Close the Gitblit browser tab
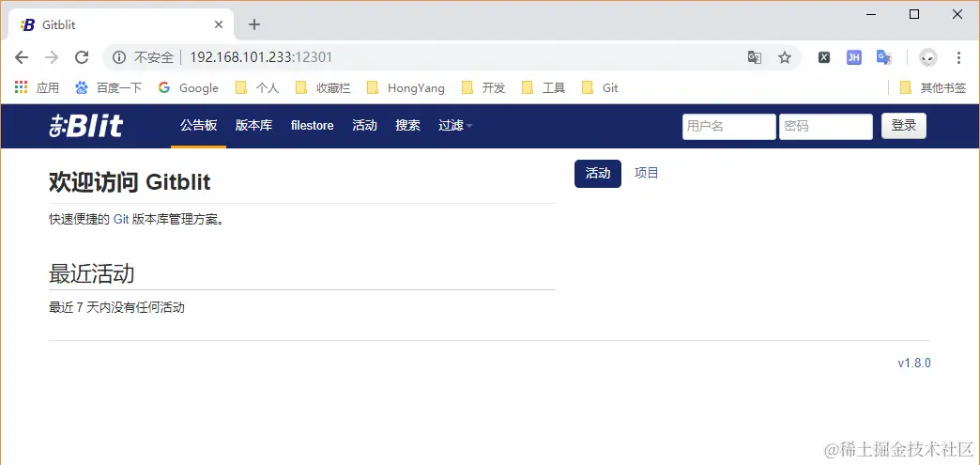The width and height of the screenshot is (980, 465). (x=219, y=25)
